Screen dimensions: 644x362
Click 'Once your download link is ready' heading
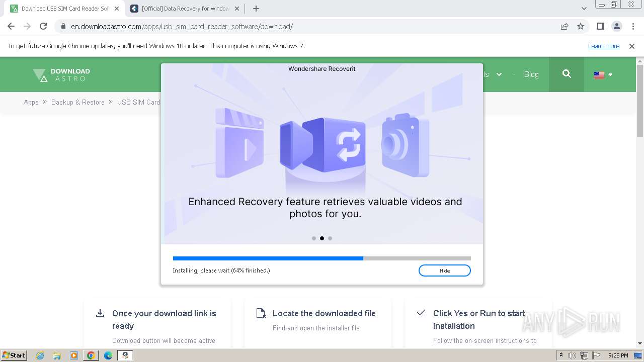164,319
